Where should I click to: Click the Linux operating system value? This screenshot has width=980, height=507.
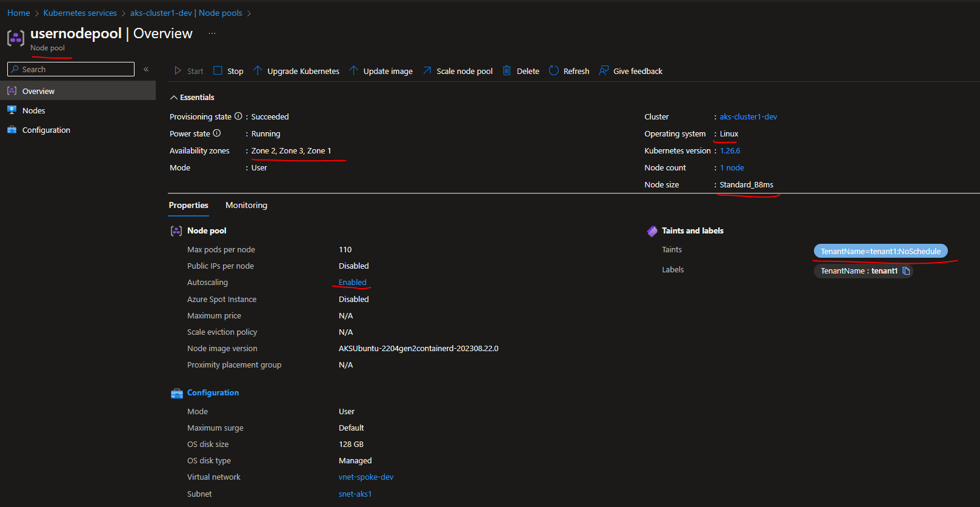click(728, 133)
